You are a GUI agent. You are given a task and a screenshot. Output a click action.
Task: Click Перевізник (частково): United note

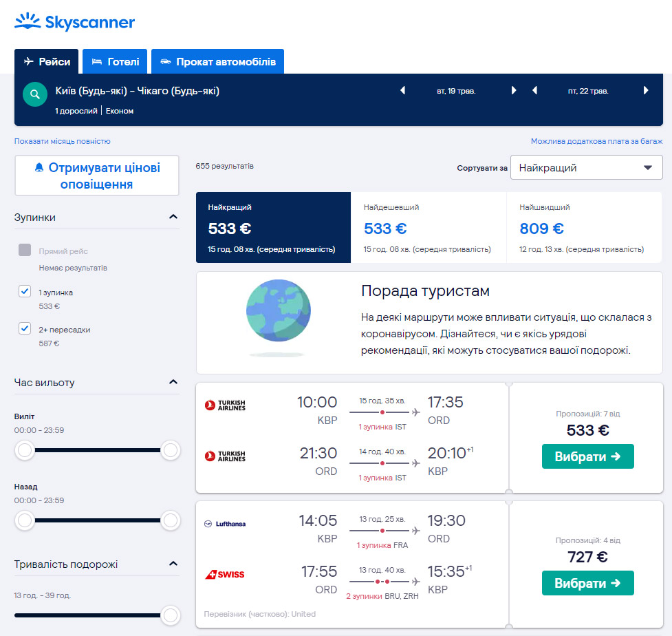coord(260,614)
